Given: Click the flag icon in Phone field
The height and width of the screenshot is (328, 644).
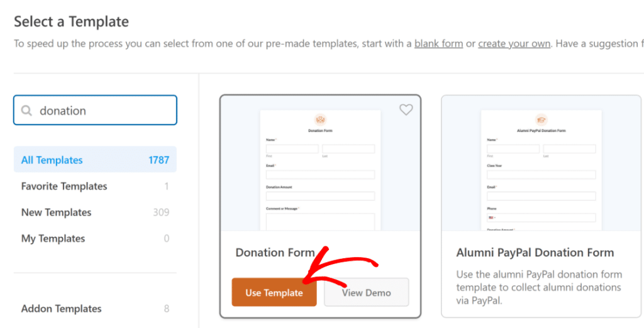Looking at the screenshot, I should [x=491, y=217].
